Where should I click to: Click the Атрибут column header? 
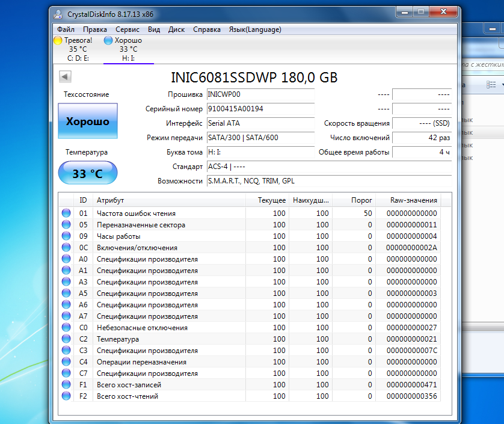[x=170, y=200]
